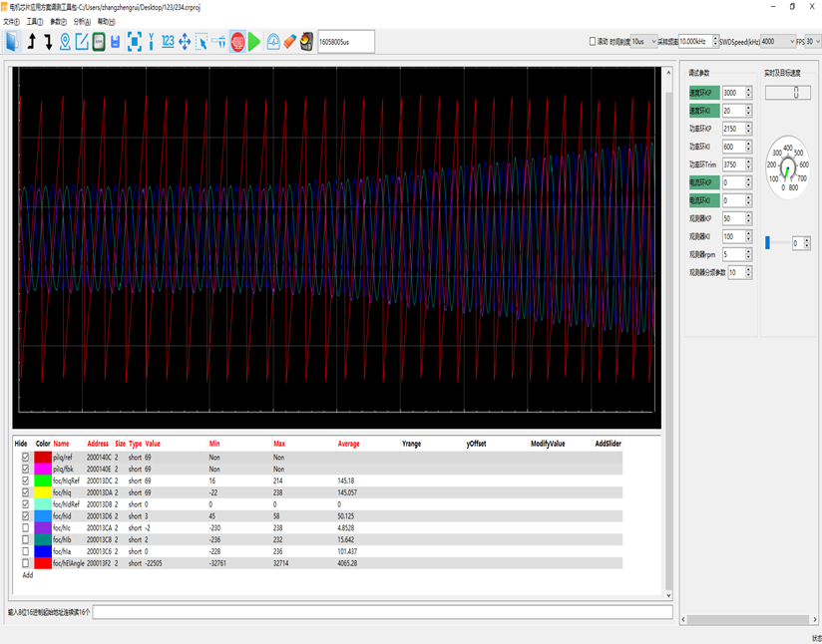Toggle the hide checkbox for foc/hIc
822x644 pixels.
point(26,528)
